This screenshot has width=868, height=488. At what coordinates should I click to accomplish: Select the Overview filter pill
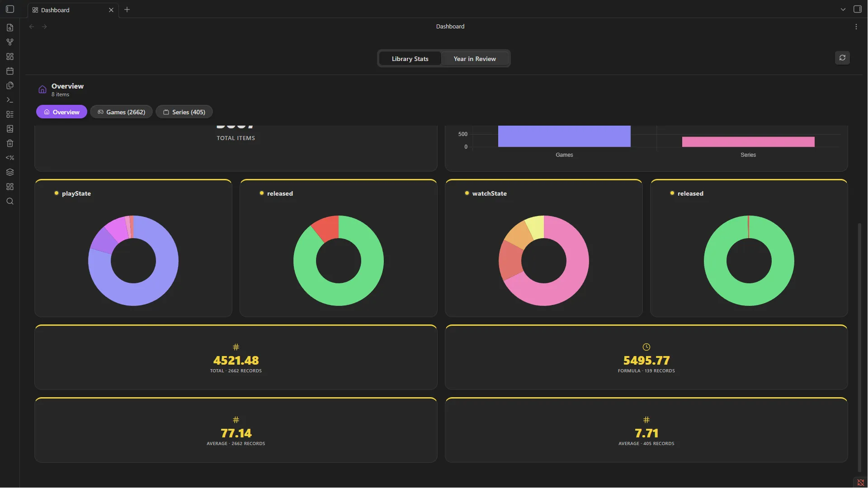(x=61, y=112)
